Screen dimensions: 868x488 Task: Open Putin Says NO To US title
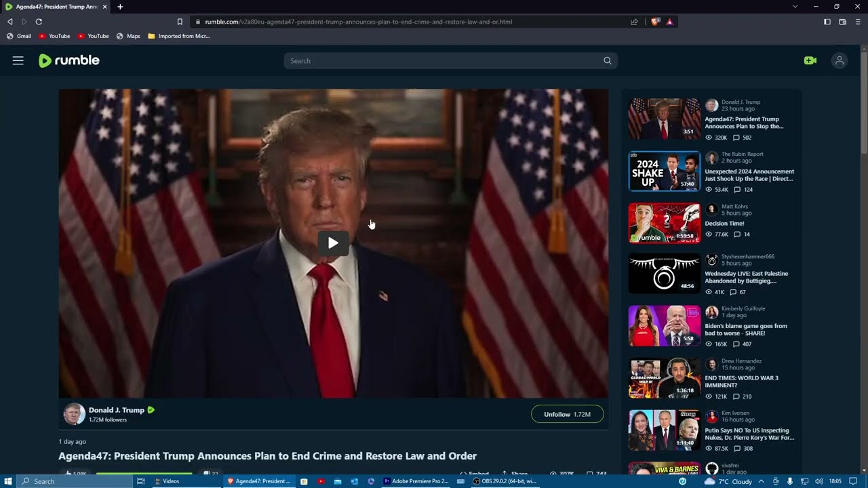(x=749, y=434)
